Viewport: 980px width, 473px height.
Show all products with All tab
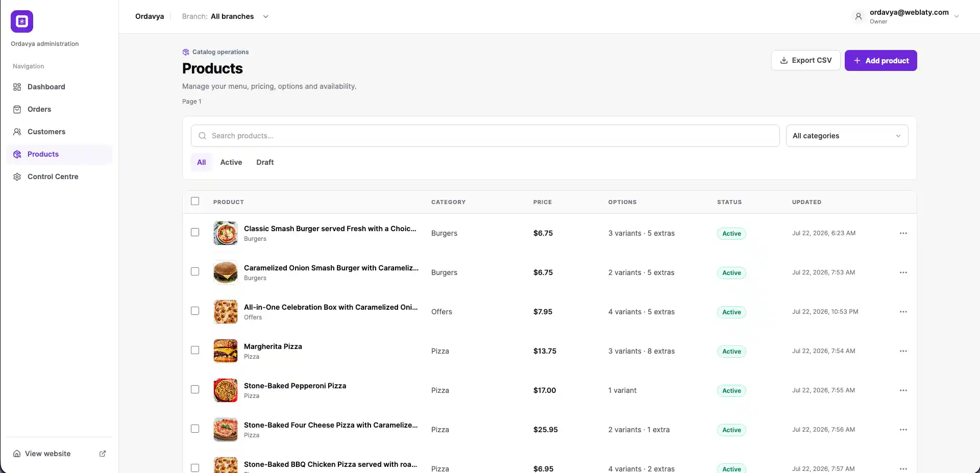tap(202, 162)
